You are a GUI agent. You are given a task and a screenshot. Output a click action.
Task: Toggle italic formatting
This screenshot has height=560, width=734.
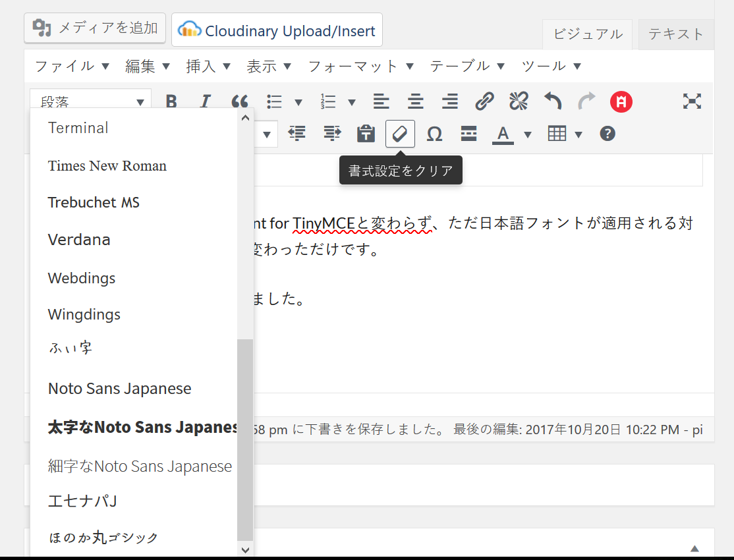click(x=205, y=101)
